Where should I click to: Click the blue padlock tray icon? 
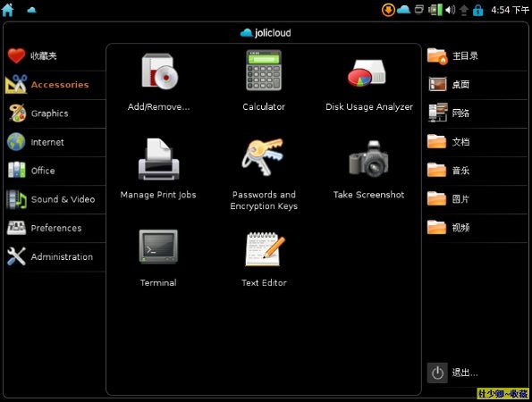(x=477, y=10)
